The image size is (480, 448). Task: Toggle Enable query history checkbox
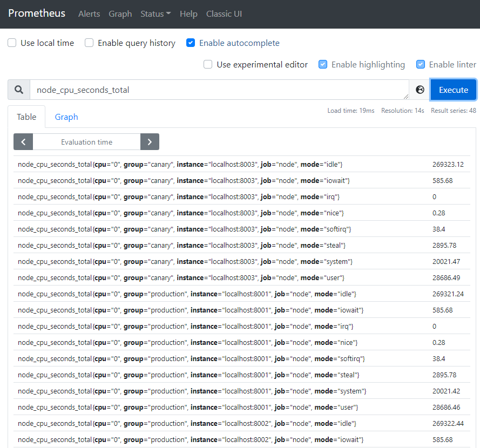pos(89,43)
